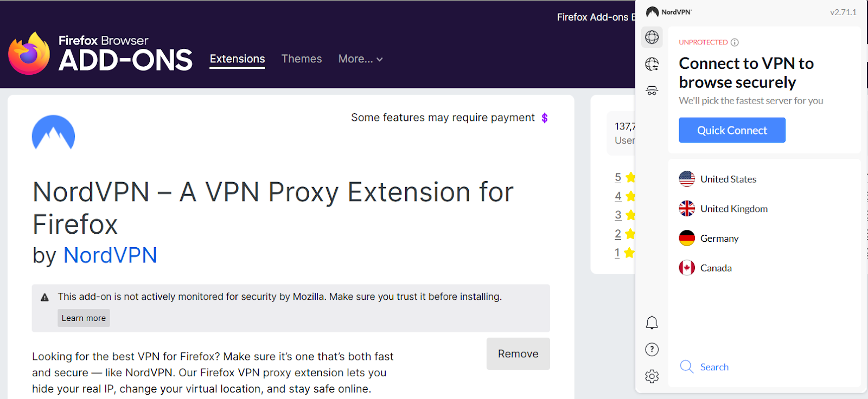This screenshot has width=868, height=399.
Task: Click the NordVPN mountain add-on icon
Action: [53, 132]
